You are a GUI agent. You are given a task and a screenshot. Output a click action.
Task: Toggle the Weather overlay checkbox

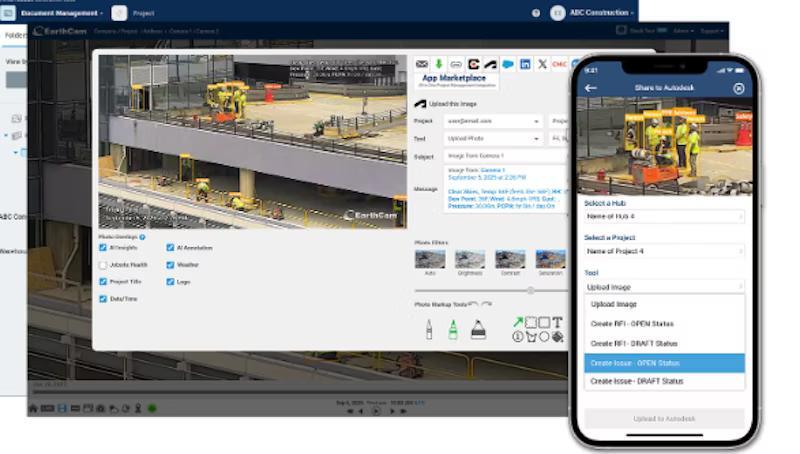pos(170,265)
